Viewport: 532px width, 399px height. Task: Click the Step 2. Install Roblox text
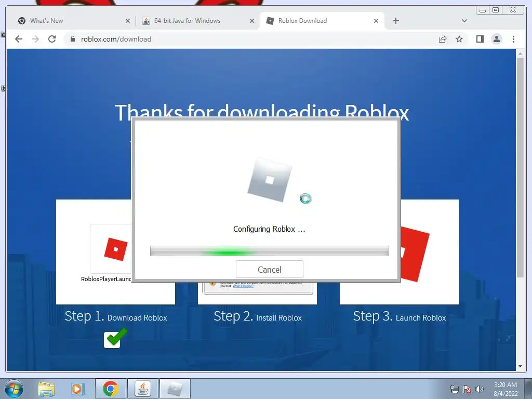click(x=258, y=316)
